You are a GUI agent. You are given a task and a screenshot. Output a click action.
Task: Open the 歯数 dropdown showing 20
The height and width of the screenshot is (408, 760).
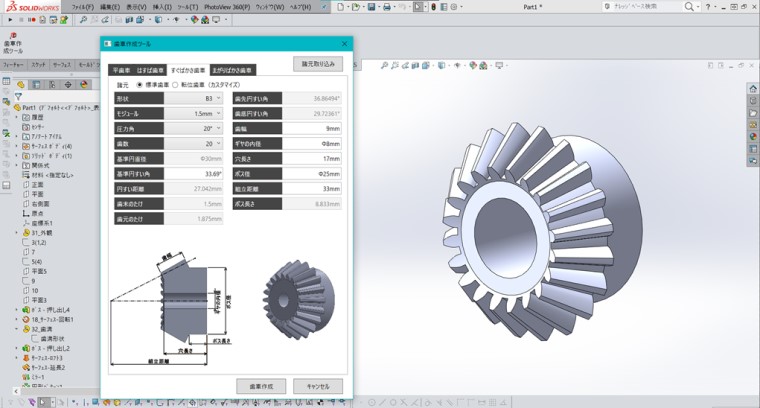193,144
